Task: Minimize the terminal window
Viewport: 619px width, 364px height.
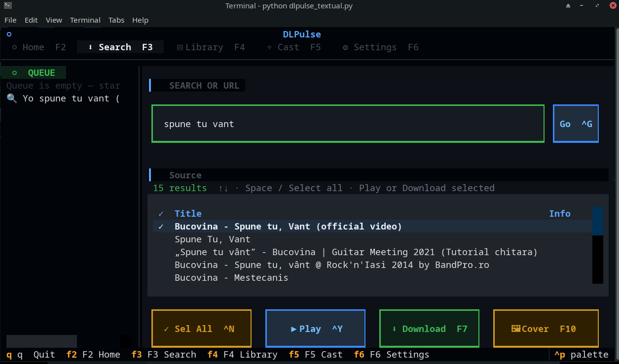Action: coord(583,6)
